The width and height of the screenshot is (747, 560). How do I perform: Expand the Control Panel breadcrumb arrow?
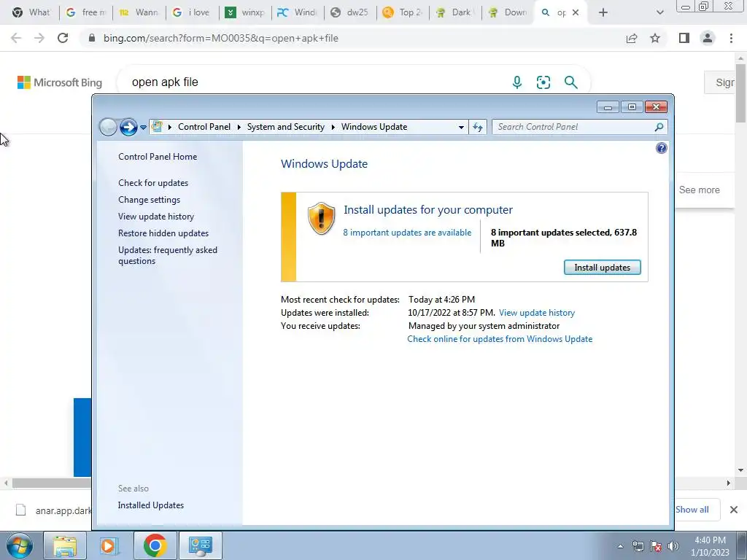tap(239, 127)
